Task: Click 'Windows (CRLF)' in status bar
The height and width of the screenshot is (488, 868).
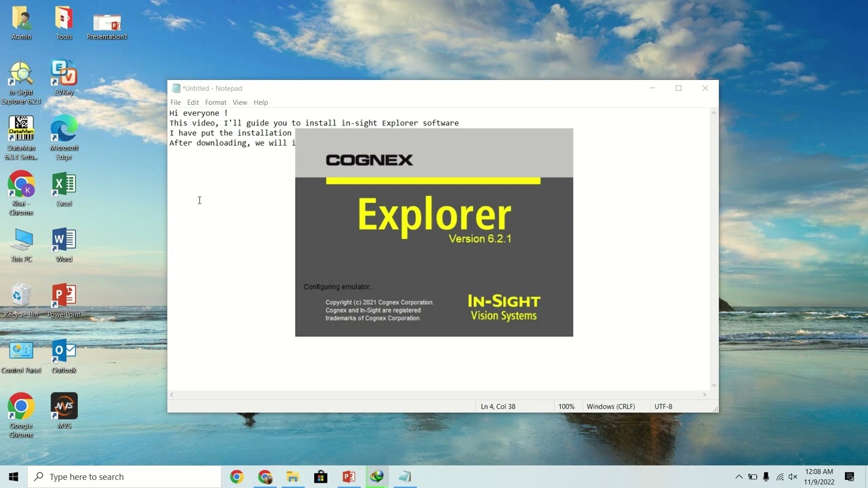Action: click(610, 407)
